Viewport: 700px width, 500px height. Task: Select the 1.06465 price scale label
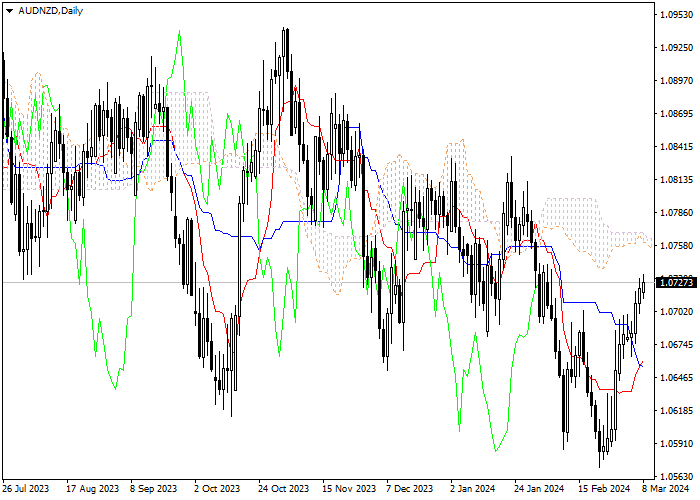click(676, 377)
